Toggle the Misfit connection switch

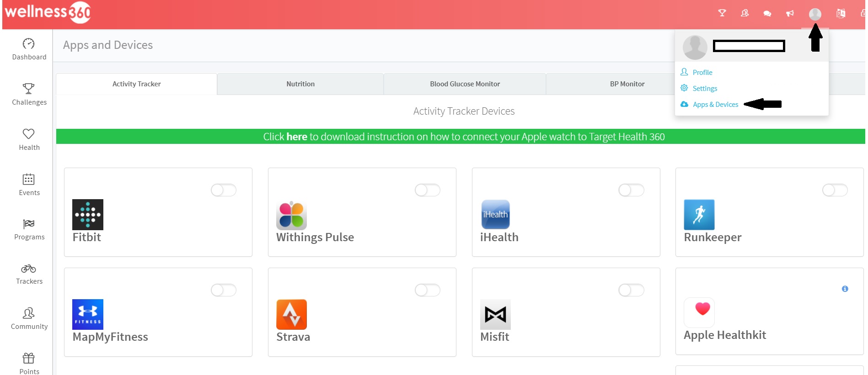coord(631,290)
